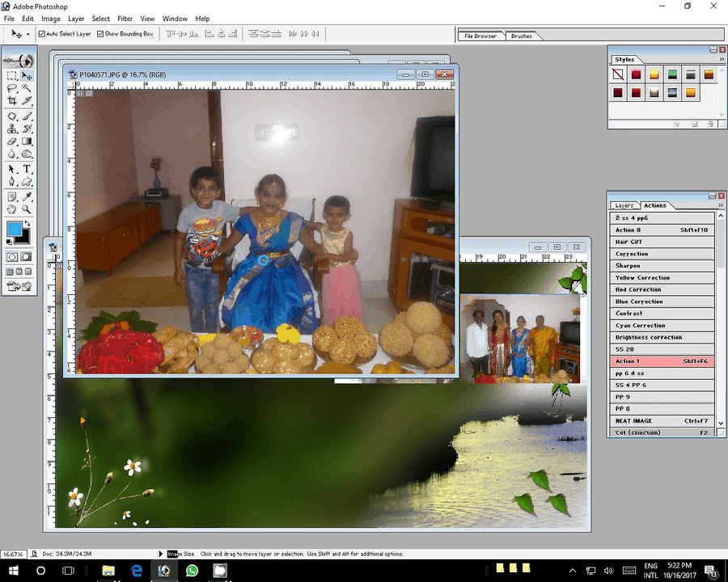This screenshot has height=582, width=728.
Task: Select the Zoom tool
Action: pyautogui.click(x=27, y=209)
